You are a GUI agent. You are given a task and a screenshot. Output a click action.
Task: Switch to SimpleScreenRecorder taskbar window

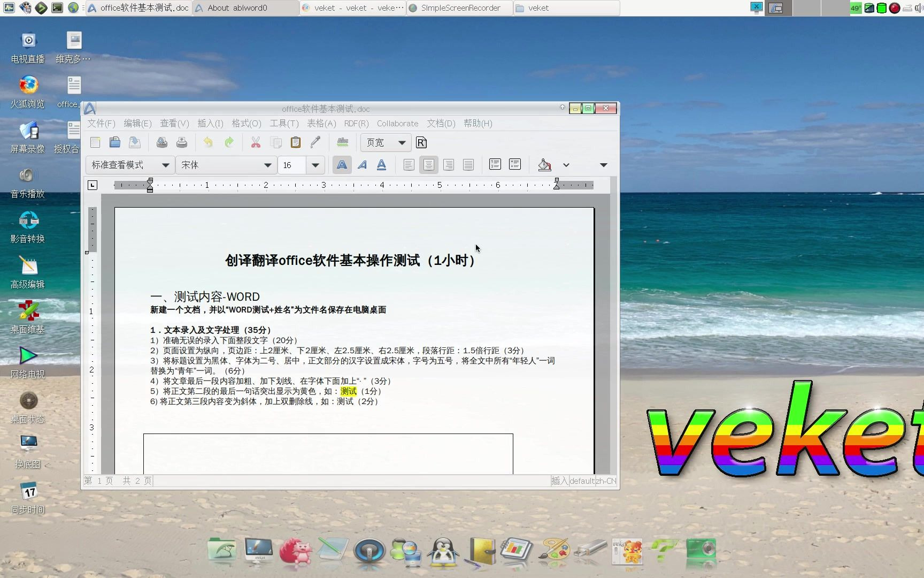459,8
